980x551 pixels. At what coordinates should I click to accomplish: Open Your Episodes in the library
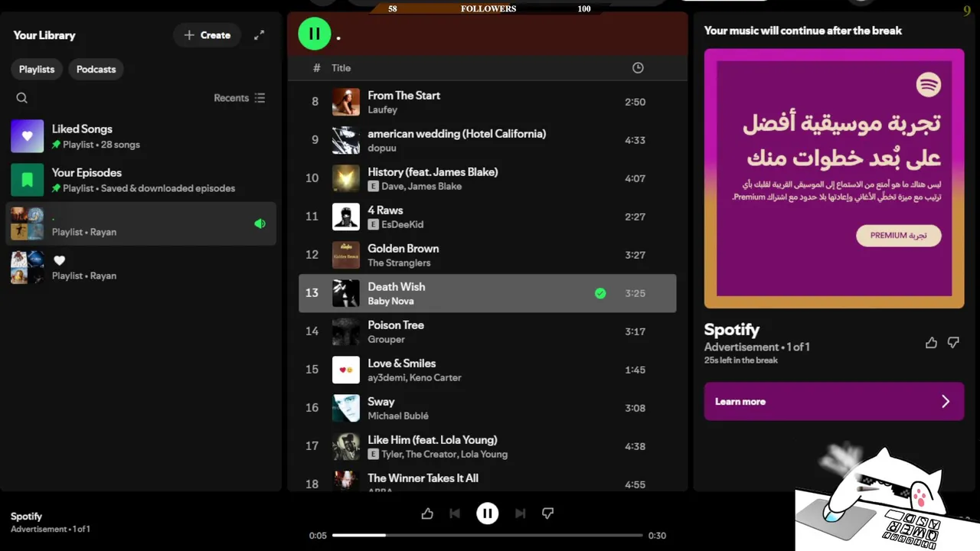pyautogui.click(x=141, y=180)
